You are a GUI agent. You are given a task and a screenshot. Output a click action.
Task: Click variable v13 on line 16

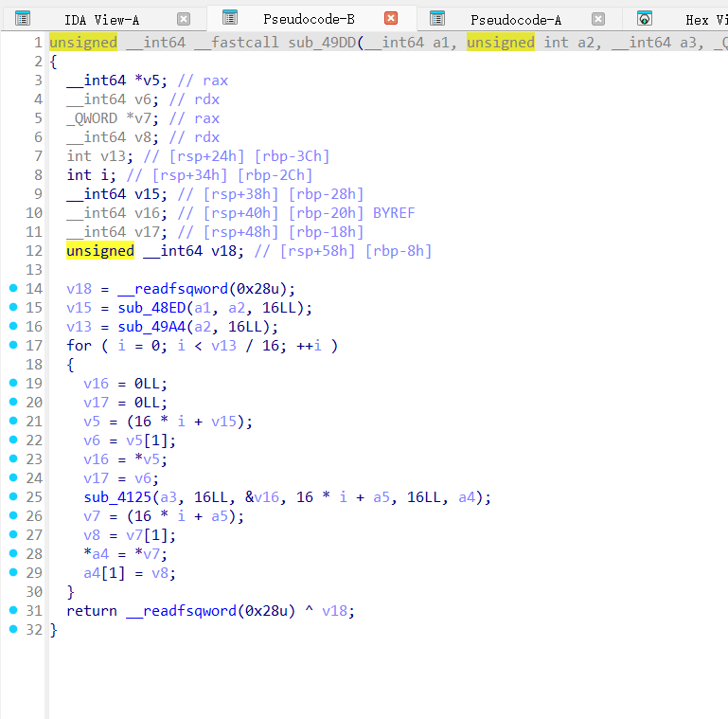point(79,327)
